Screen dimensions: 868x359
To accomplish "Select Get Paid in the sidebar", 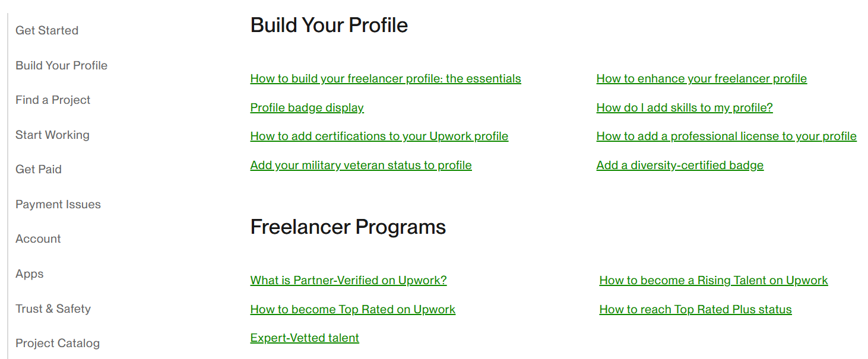I will (39, 169).
